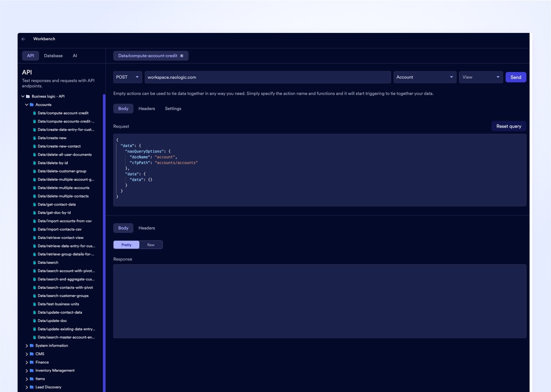This screenshot has height=392, width=551.
Task: Expand the Lead Discovery chevron
Action: click(26, 387)
